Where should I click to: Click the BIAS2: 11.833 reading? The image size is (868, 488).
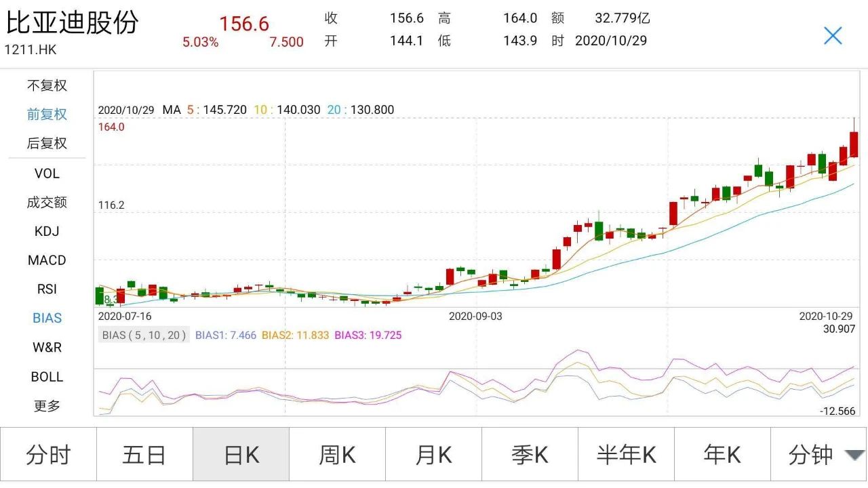click(x=296, y=335)
